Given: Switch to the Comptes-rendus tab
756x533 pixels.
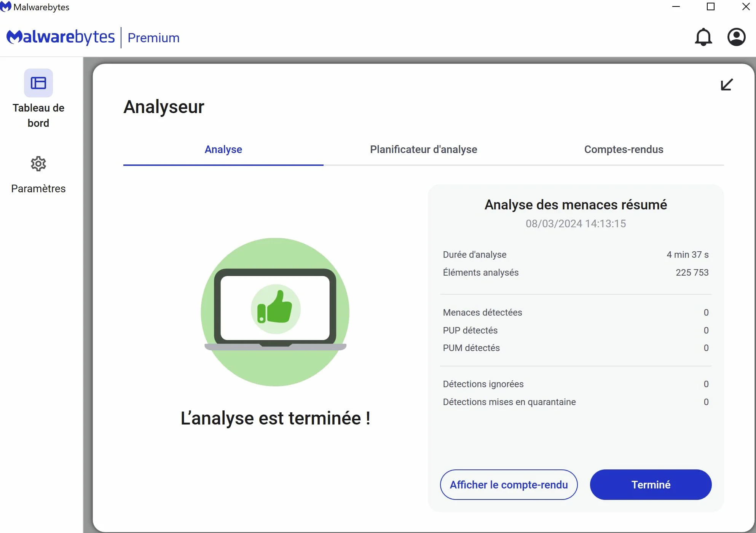Looking at the screenshot, I should coord(624,150).
